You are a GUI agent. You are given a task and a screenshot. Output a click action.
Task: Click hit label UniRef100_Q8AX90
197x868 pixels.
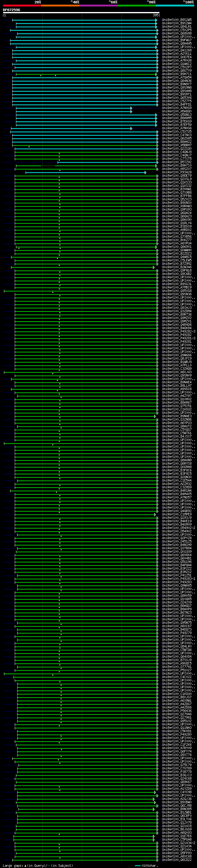177,220
